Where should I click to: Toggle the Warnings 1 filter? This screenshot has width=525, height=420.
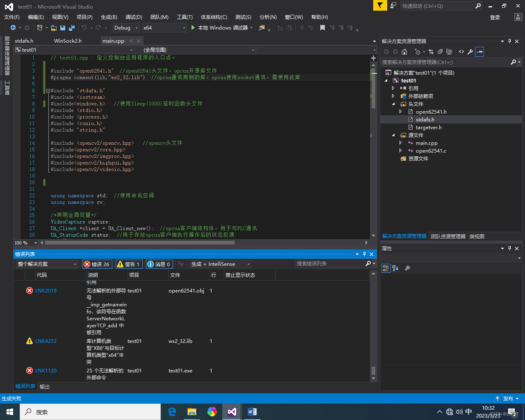click(129, 264)
